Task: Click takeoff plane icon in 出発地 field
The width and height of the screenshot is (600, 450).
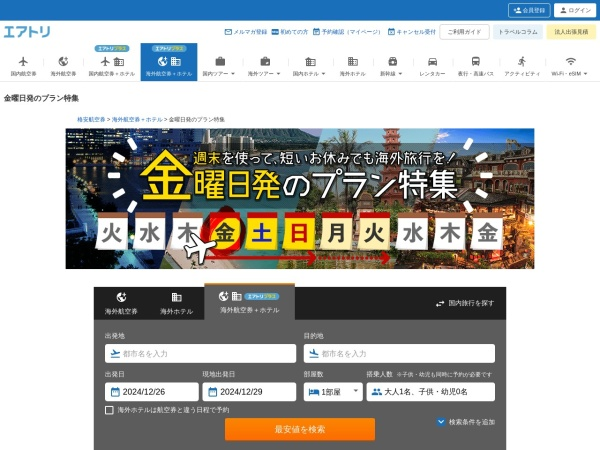Action: pos(115,354)
